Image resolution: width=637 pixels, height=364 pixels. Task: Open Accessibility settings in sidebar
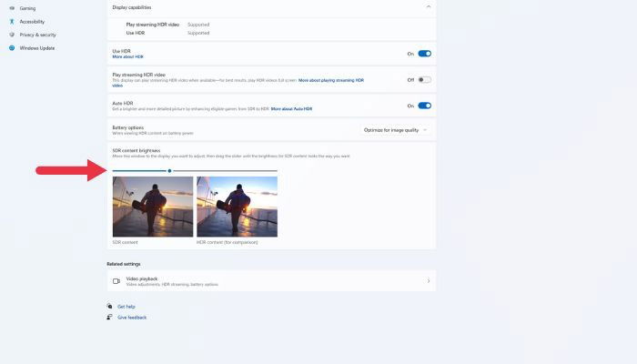(32, 22)
